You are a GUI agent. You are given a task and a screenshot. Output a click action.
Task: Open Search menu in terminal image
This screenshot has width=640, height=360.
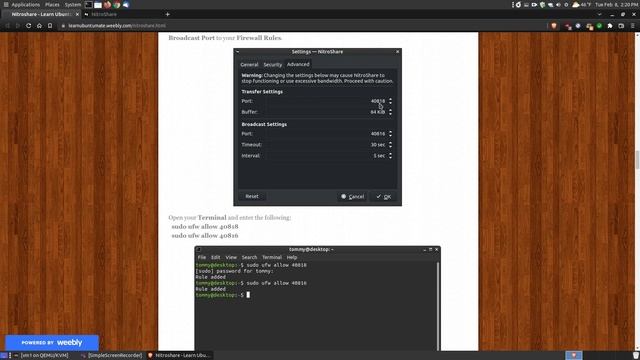pos(249,258)
